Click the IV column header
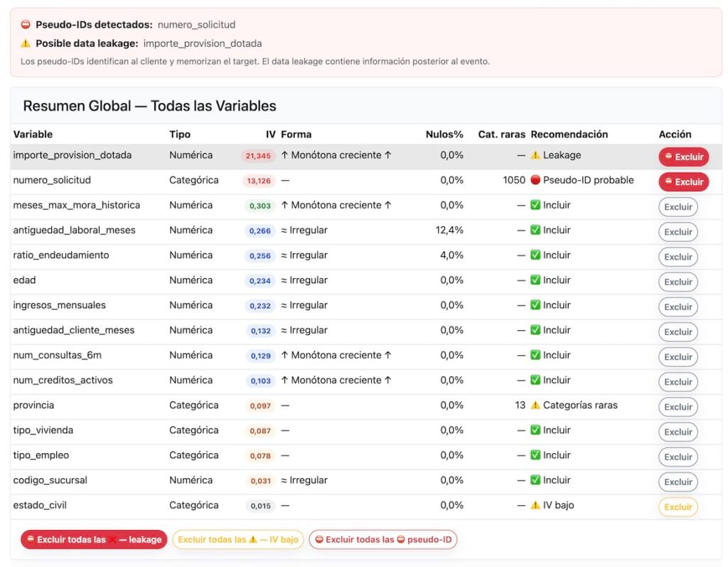Viewport: 728px width, 567px height. pyautogui.click(x=271, y=134)
